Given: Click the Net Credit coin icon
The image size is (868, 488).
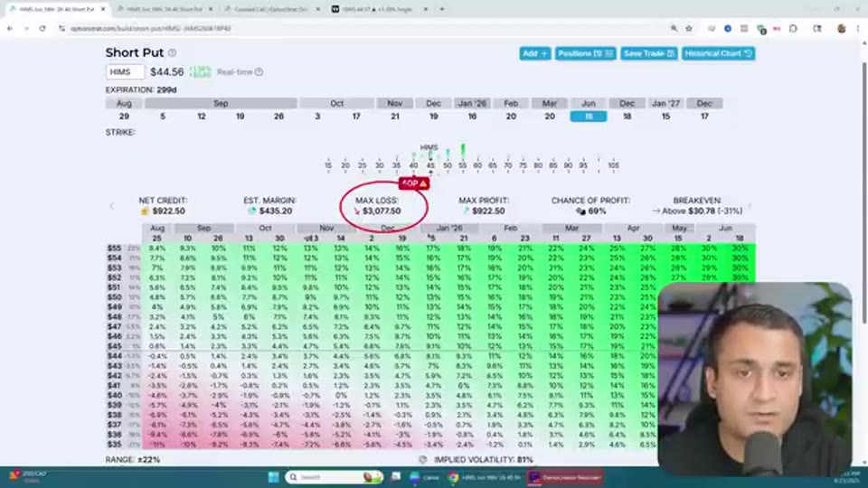Looking at the screenshot, I should click(x=145, y=211).
